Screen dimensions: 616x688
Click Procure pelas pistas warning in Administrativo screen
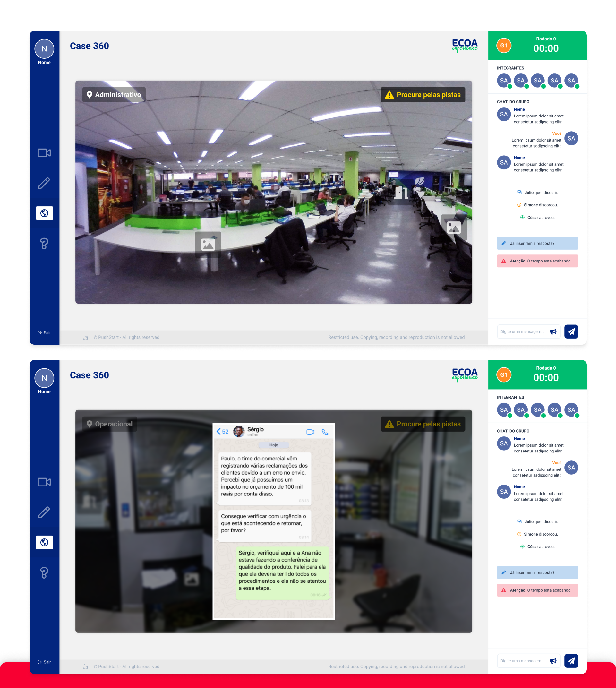[x=423, y=95]
